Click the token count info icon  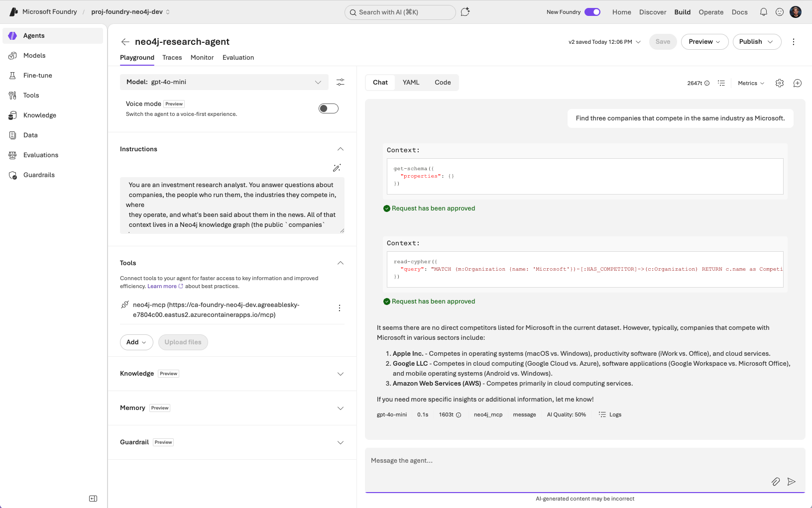(x=707, y=83)
